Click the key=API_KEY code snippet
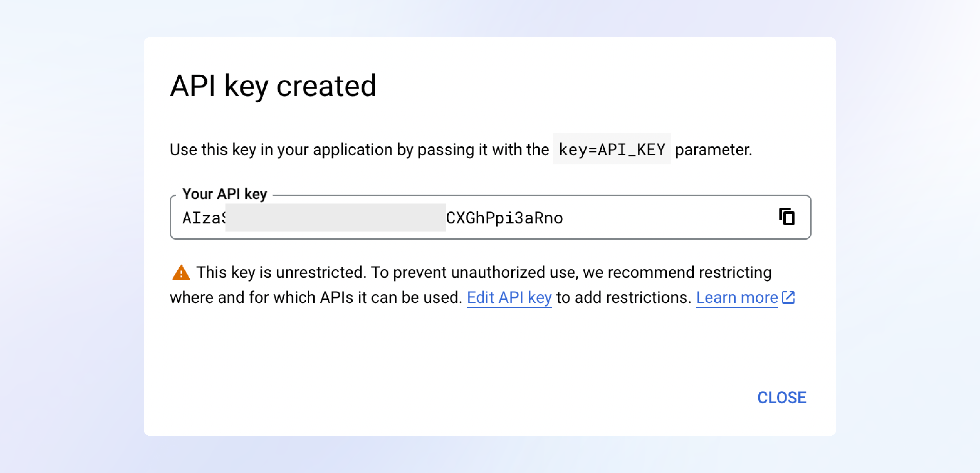The width and height of the screenshot is (980, 473). click(612, 150)
